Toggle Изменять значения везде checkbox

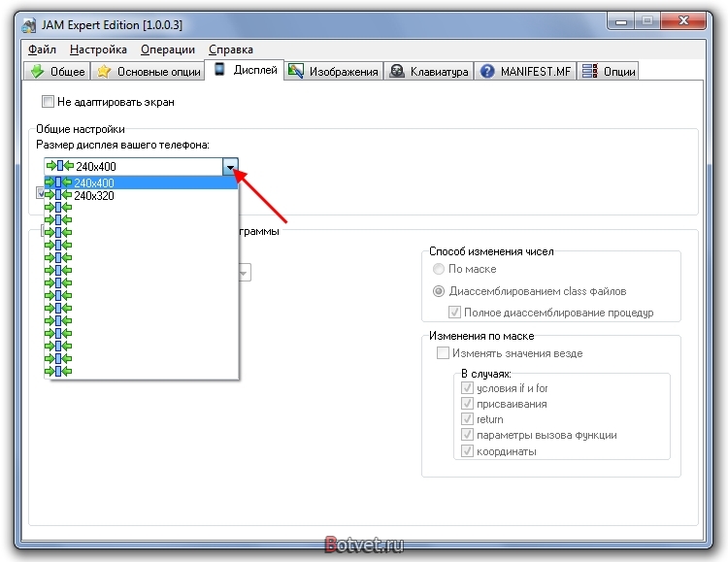pyautogui.click(x=443, y=353)
